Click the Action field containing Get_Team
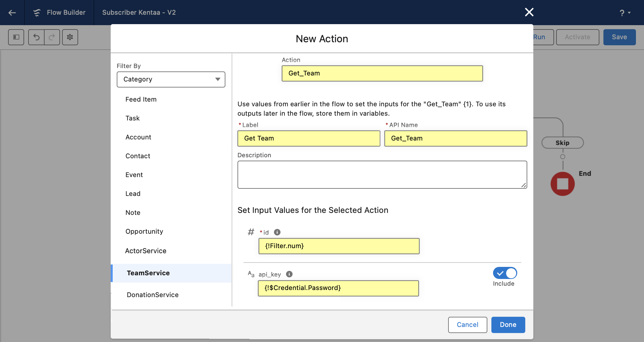The height and width of the screenshot is (342, 644). point(382,73)
